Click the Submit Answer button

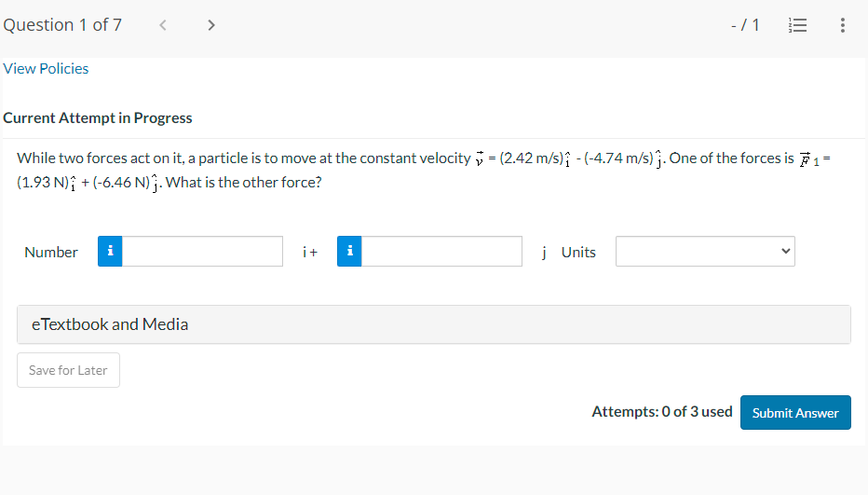click(x=795, y=412)
